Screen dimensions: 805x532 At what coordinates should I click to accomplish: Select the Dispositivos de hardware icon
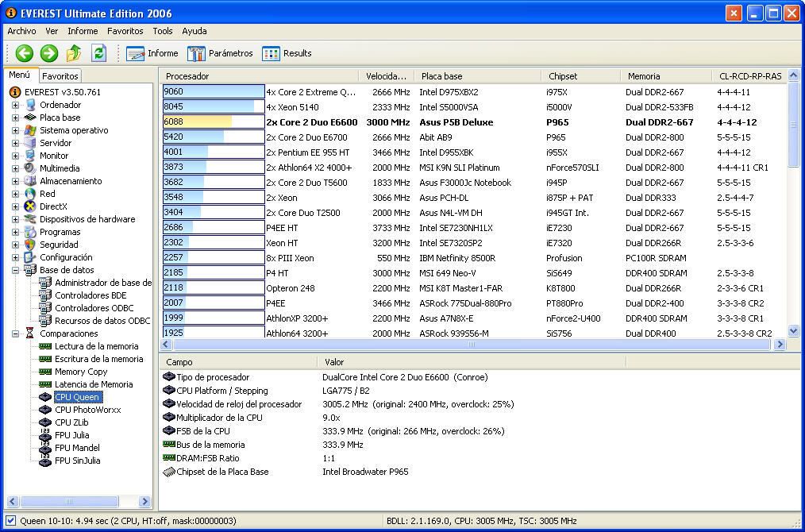click(30, 219)
